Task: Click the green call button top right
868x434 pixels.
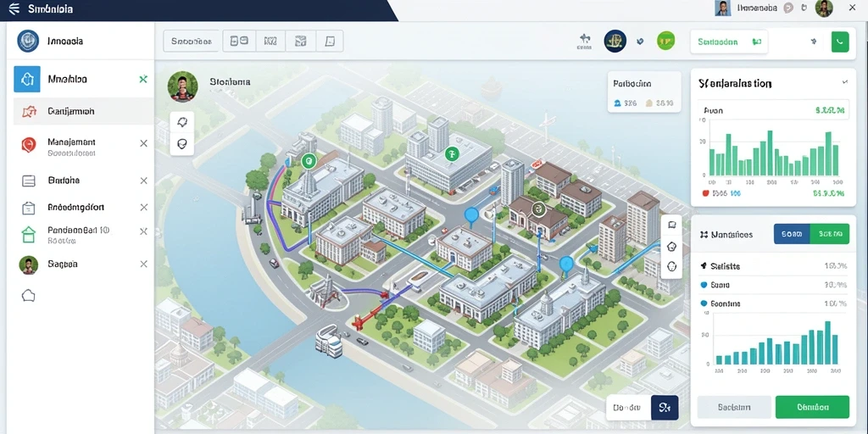Action: pyautogui.click(x=840, y=42)
